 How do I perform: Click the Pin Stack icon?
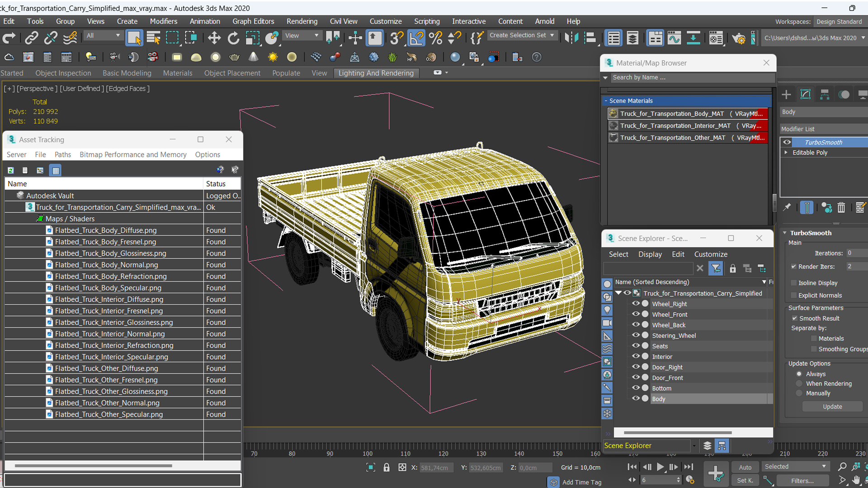click(x=787, y=207)
